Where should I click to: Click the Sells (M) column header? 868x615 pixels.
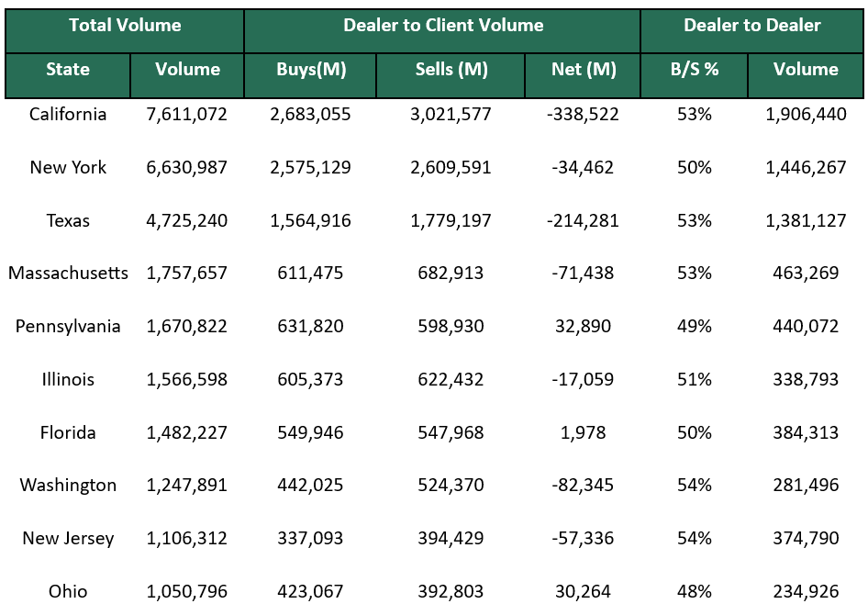(x=450, y=69)
